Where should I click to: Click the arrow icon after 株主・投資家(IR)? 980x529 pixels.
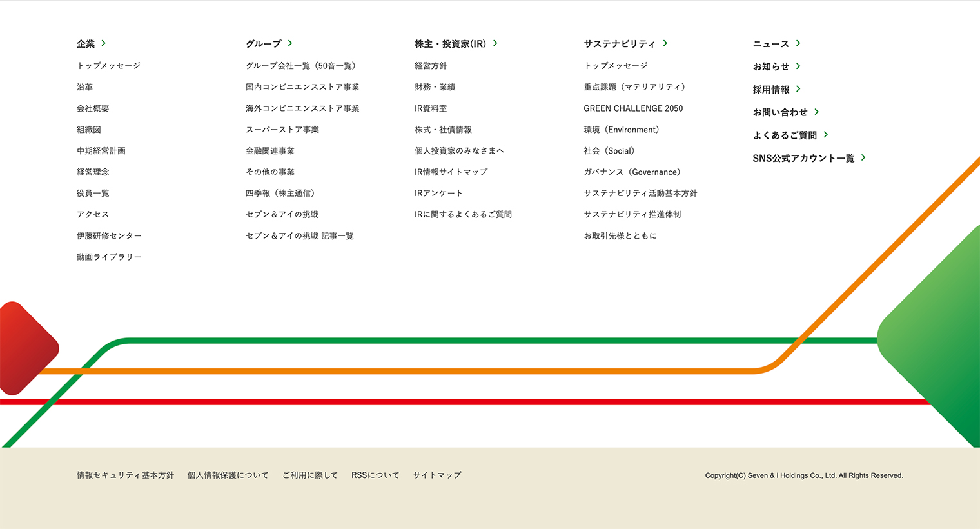click(x=495, y=43)
